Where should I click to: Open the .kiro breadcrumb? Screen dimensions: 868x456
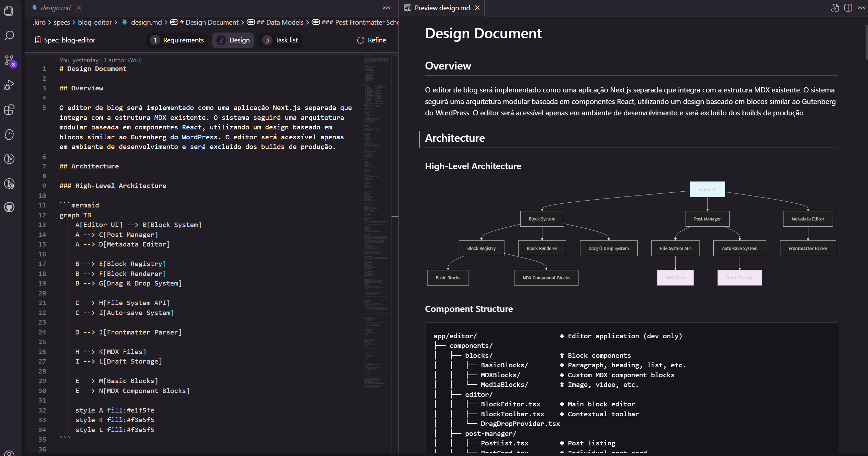tap(39, 22)
